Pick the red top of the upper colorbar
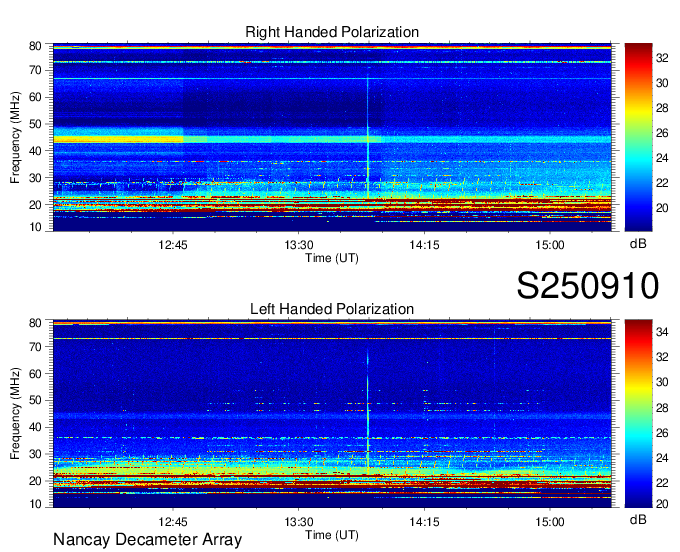The image size is (680, 552). click(638, 48)
